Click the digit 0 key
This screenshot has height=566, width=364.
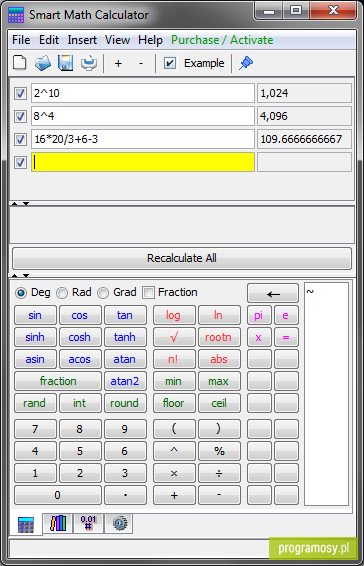pos(58,495)
